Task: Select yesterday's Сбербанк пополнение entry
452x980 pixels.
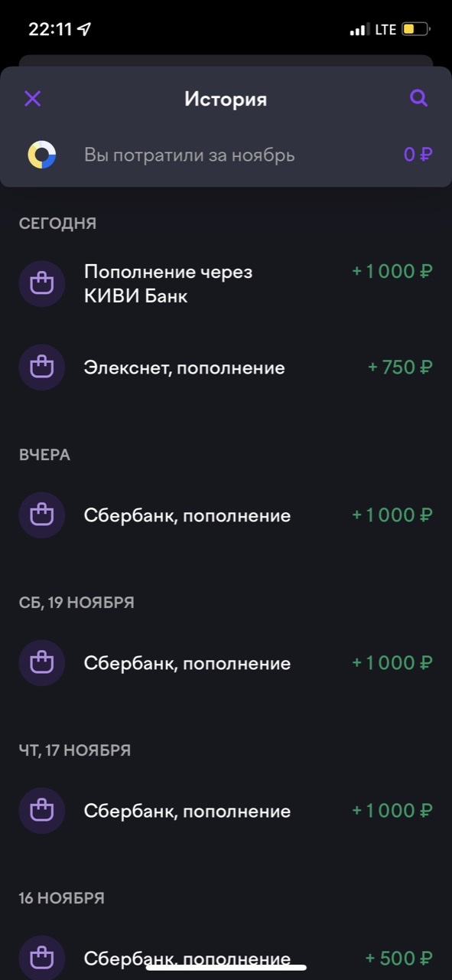Action: click(x=186, y=514)
